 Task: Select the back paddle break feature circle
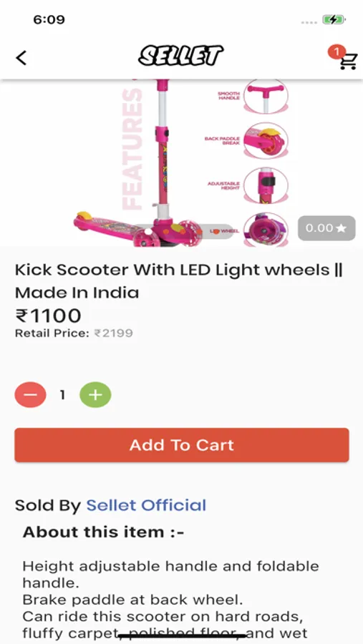266,140
